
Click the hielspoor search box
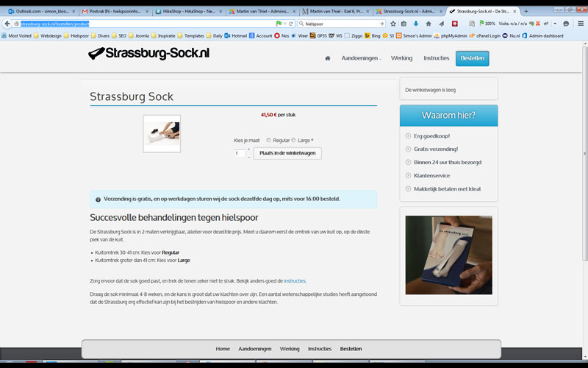(340, 24)
